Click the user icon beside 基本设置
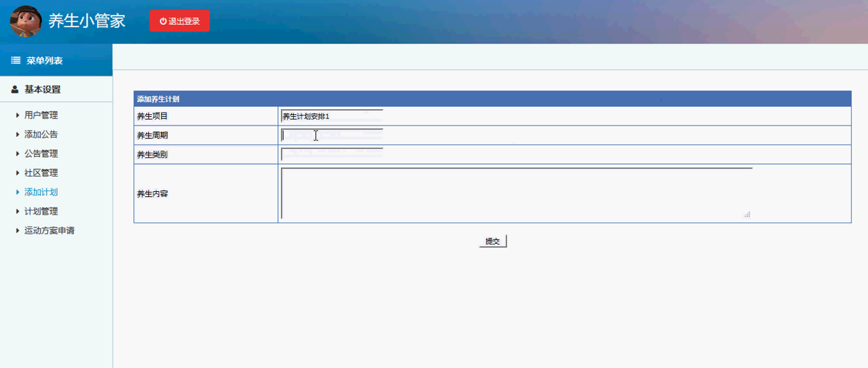Image resolution: width=868 pixels, height=368 pixels. 15,89
